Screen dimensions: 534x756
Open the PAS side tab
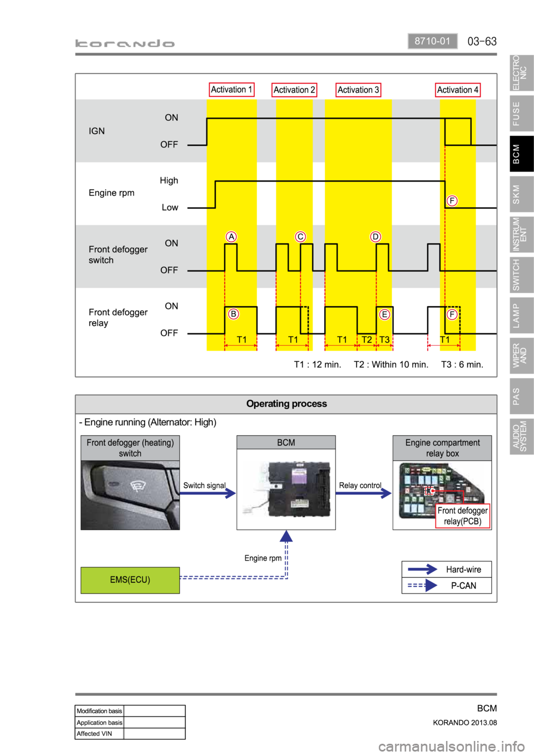[x=521, y=396]
